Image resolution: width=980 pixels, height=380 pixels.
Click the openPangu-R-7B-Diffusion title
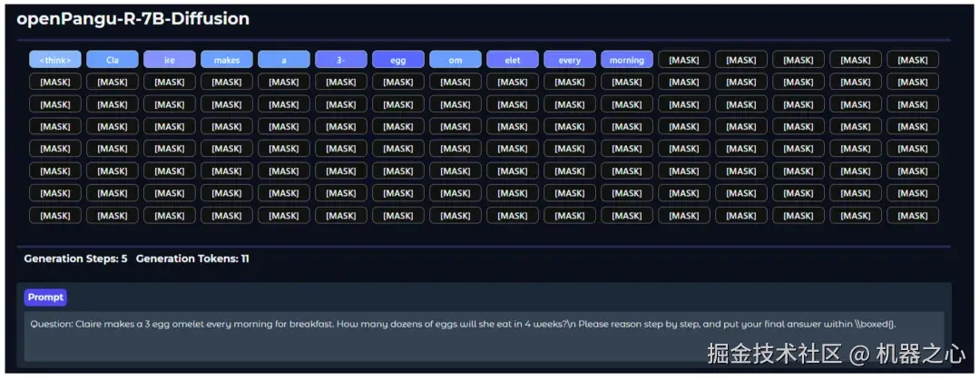coord(133,19)
